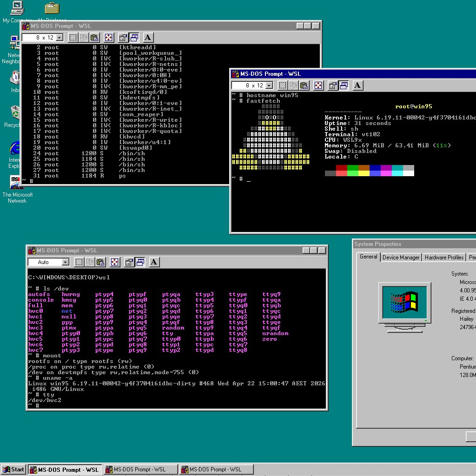Open the Auto font size dropdown in the bottom terminal

coord(65,262)
